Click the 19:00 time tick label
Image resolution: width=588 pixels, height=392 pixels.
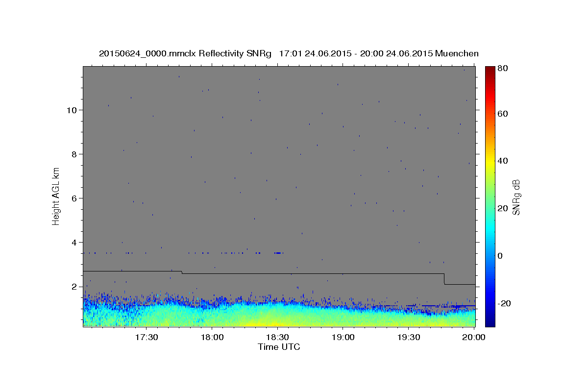(x=343, y=338)
